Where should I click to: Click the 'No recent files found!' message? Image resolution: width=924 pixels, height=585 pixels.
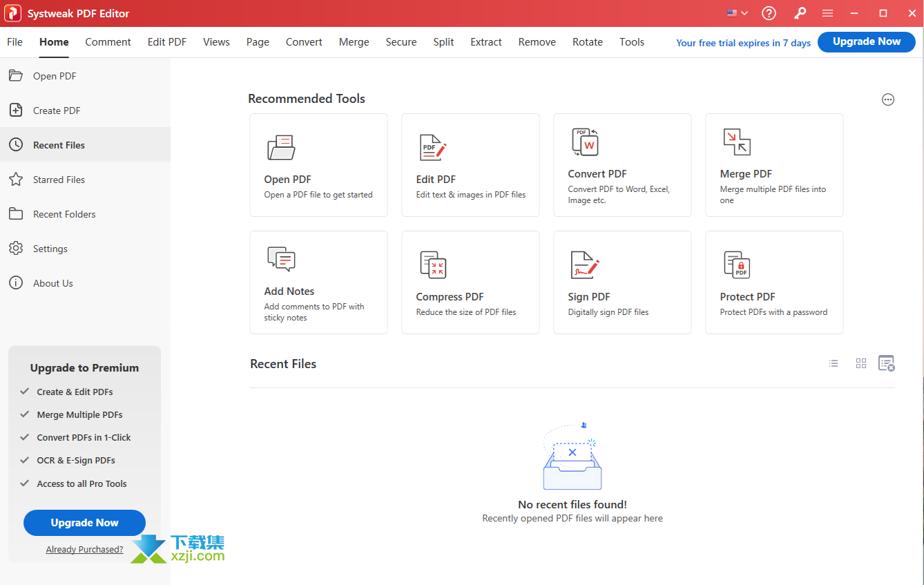pos(572,505)
